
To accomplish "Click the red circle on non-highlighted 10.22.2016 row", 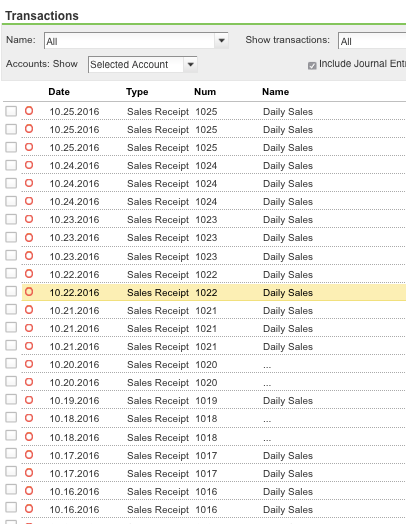I will pos(29,273).
